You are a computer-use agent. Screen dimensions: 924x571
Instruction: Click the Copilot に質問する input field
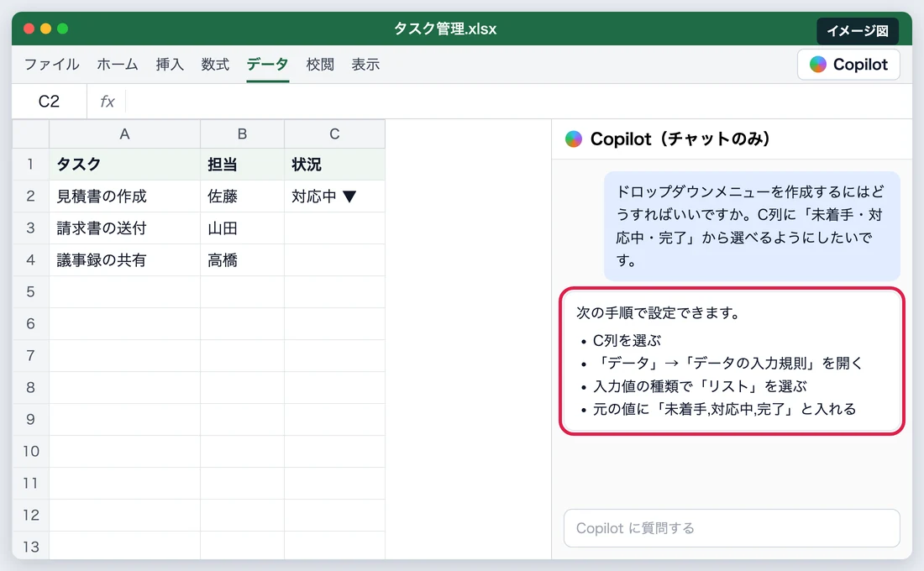pos(732,528)
